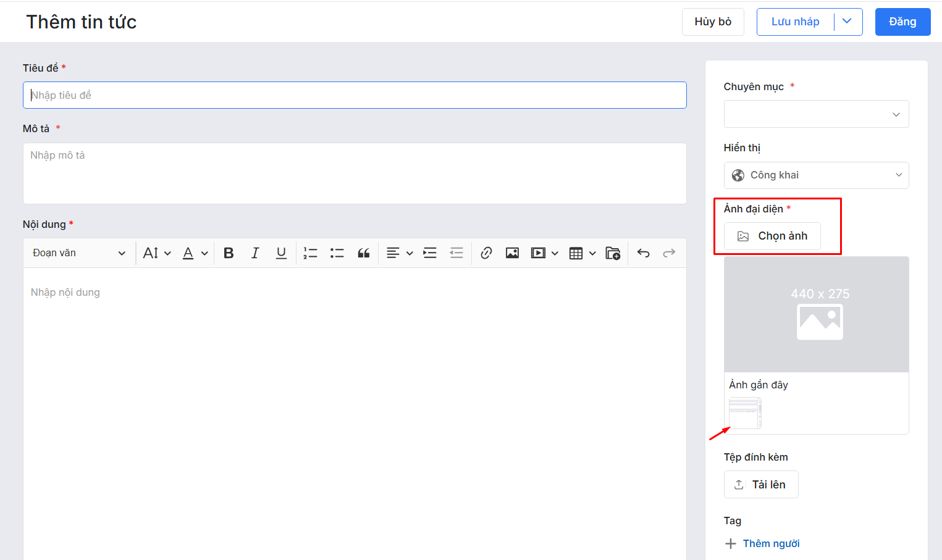The height and width of the screenshot is (560, 942).
Task: Choose avatar via Chọn ảnh button
Action: 772,236
